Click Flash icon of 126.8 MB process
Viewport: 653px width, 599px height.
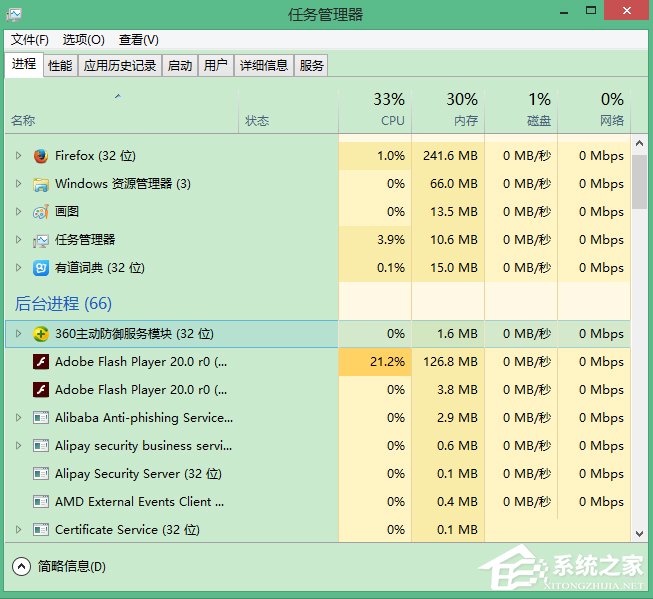tap(41, 362)
